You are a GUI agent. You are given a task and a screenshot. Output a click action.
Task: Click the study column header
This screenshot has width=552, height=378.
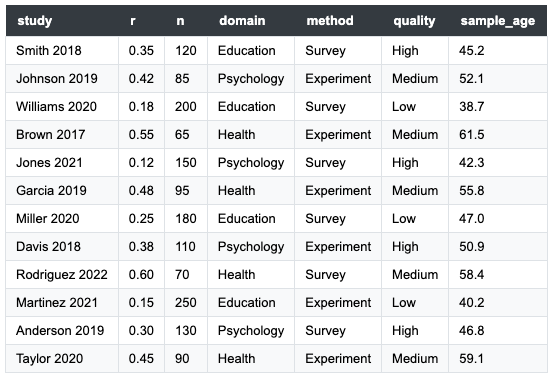62,21
